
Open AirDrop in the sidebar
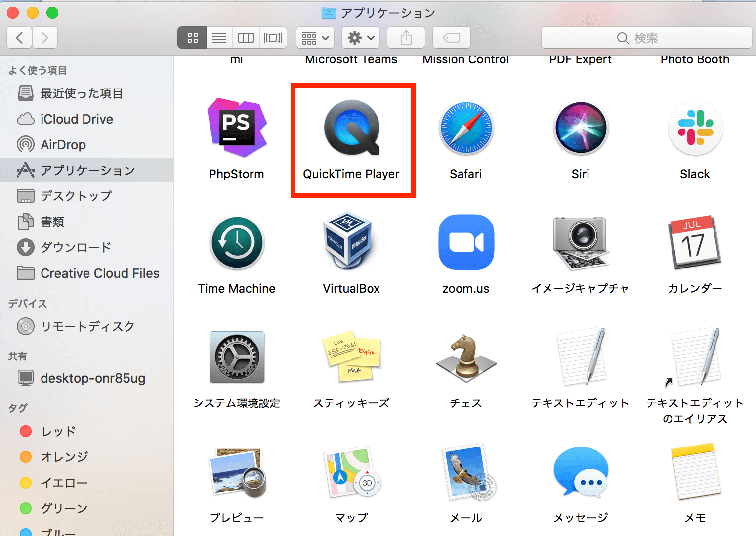coord(86,144)
